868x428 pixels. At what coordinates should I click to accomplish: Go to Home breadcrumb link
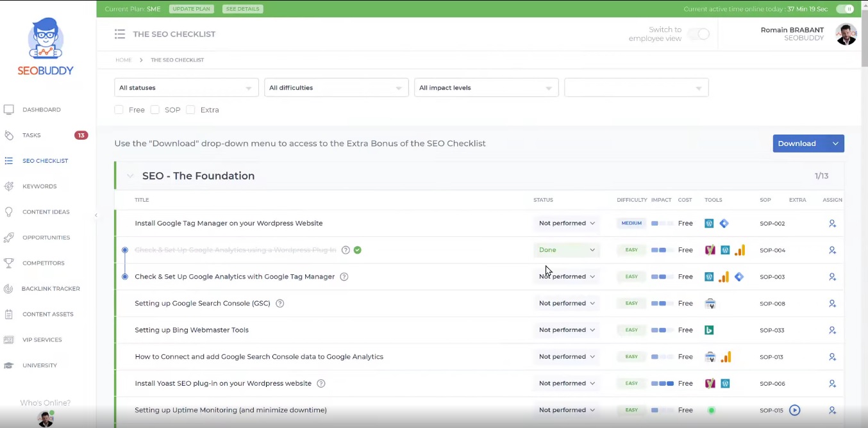(x=124, y=60)
